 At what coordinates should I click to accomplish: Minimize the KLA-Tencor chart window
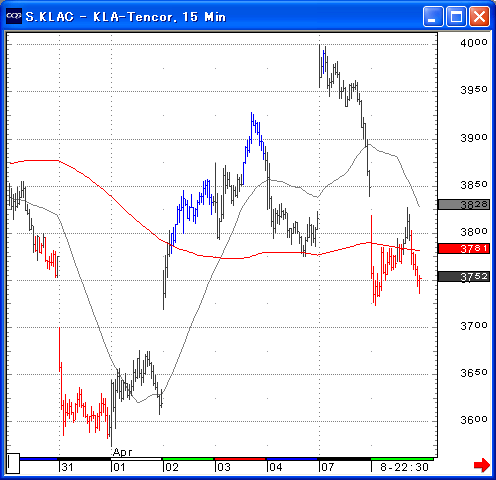[433, 16]
